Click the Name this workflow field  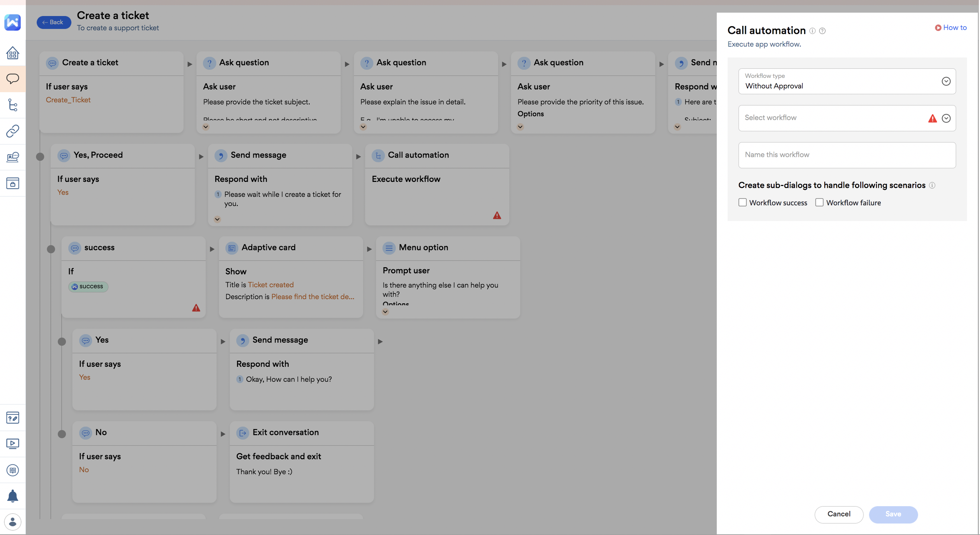(x=847, y=155)
